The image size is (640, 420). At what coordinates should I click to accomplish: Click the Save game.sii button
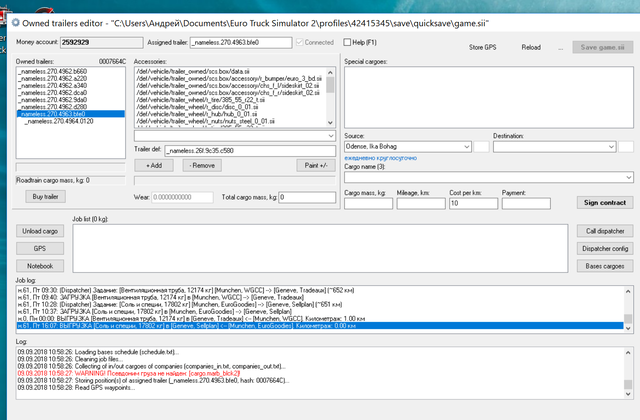602,47
